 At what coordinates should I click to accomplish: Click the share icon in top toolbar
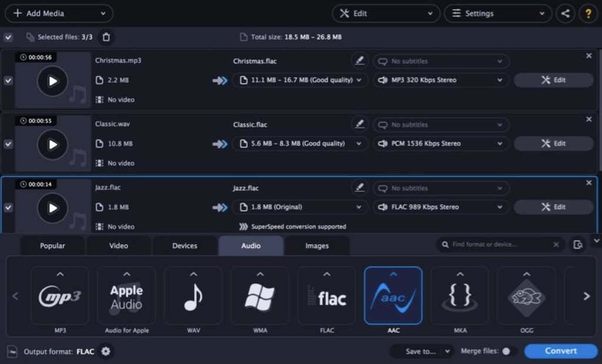pos(565,14)
